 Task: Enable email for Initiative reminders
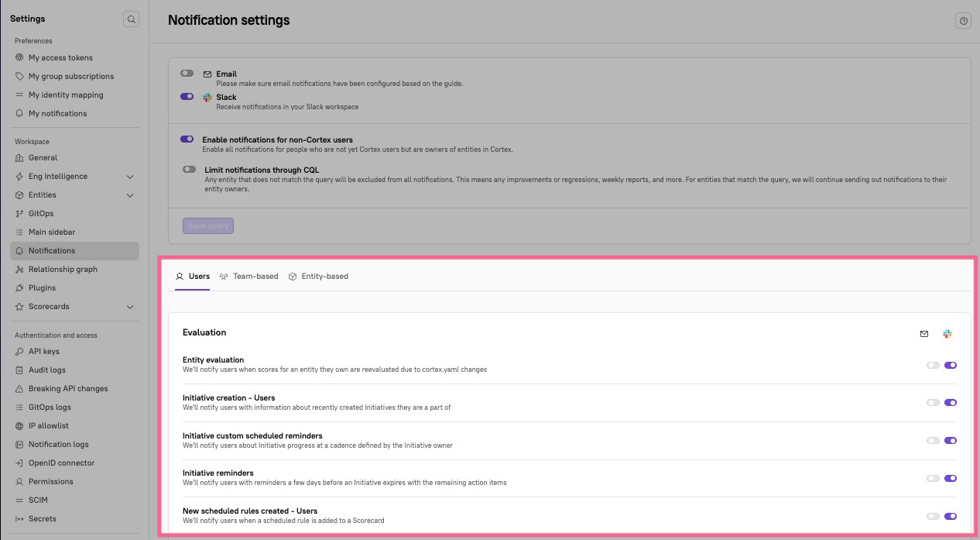[933, 479]
